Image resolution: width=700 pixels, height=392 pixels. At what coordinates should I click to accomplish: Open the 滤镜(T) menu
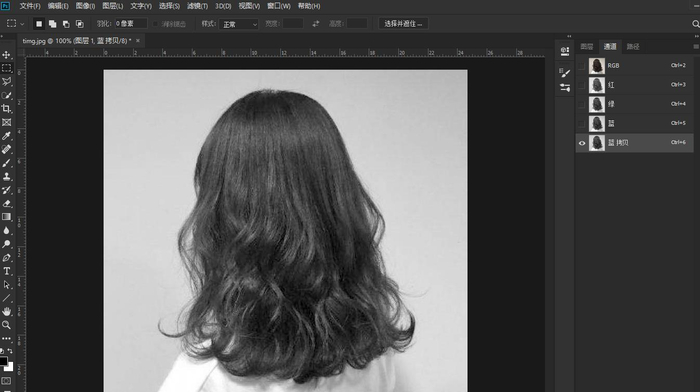pyautogui.click(x=197, y=6)
